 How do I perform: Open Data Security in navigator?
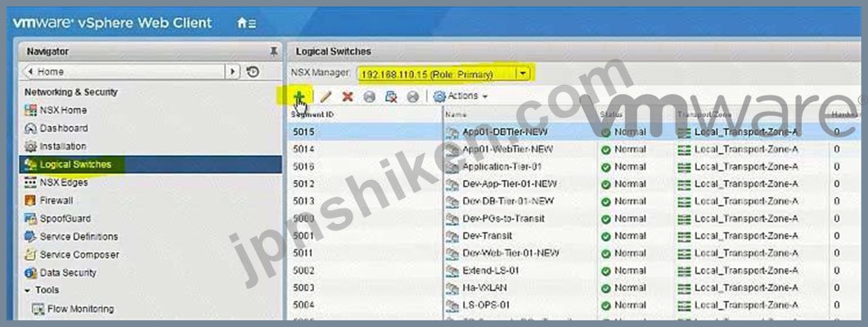click(68, 273)
